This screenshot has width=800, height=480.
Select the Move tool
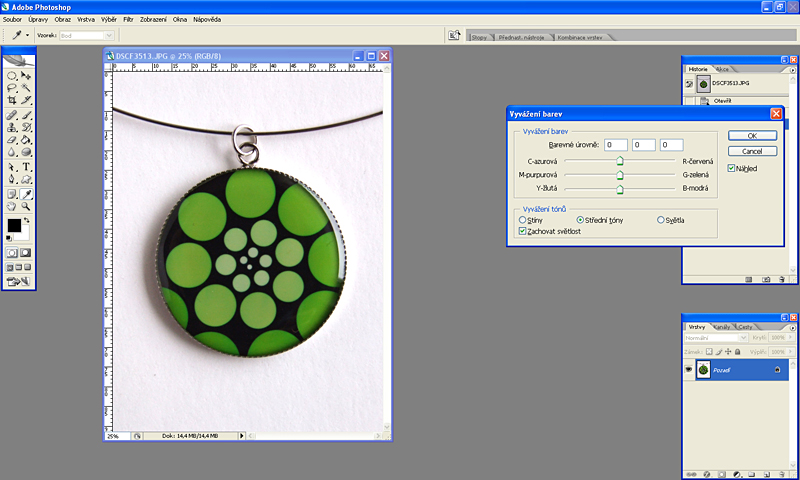(x=26, y=75)
